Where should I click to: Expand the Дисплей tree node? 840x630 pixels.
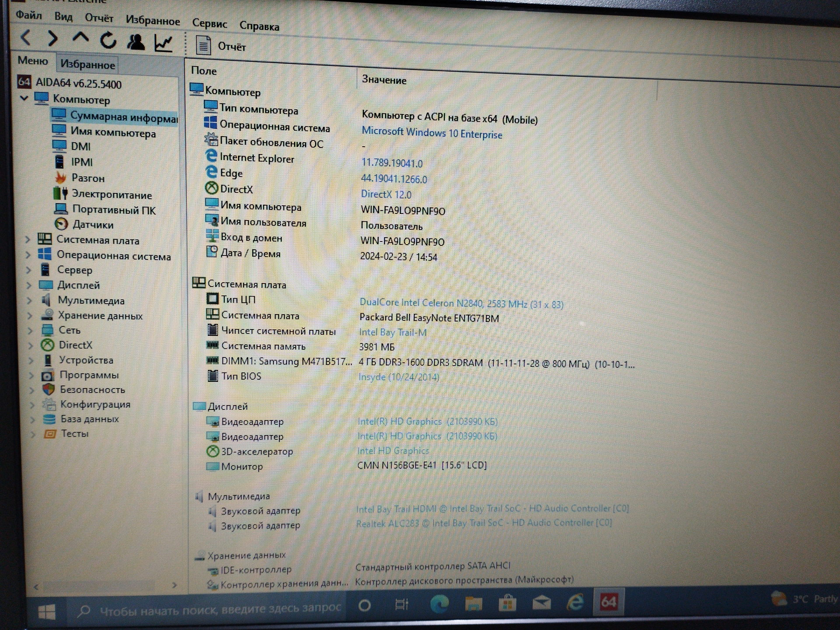[x=29, y=285]
